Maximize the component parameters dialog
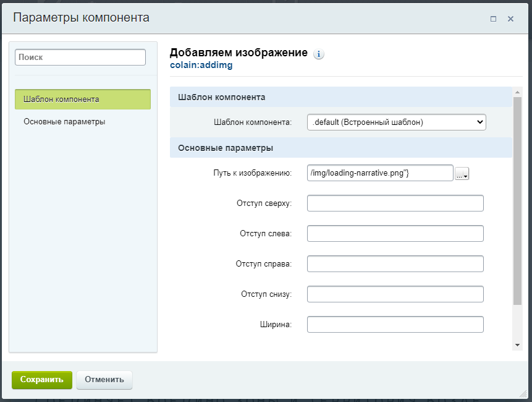Screen dimensions: 532x402 (x=493, y=19)
